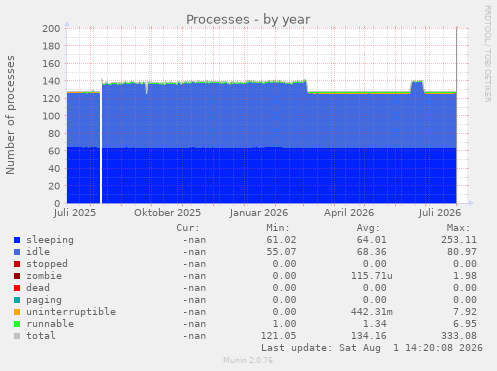Select the 'uninterruptible' legend label

(x=71, y=312)
